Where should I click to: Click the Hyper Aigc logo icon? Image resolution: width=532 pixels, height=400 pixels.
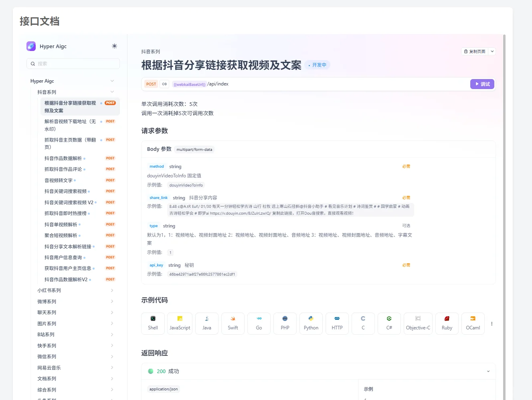point(31,46)
